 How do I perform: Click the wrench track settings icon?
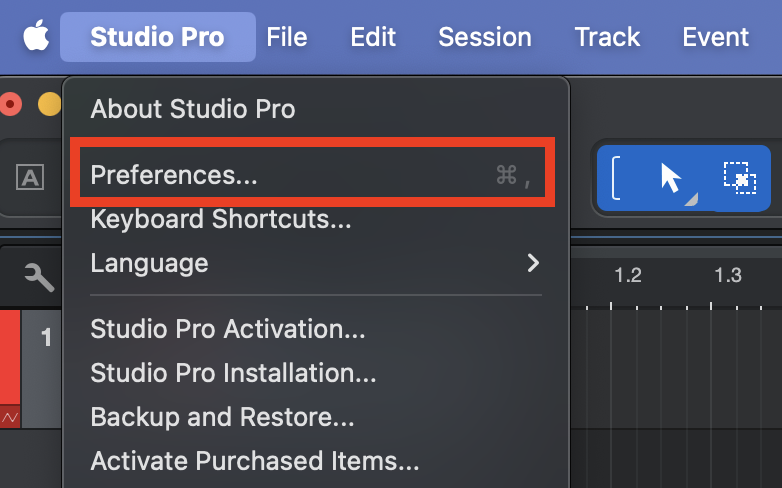[38, 277]
